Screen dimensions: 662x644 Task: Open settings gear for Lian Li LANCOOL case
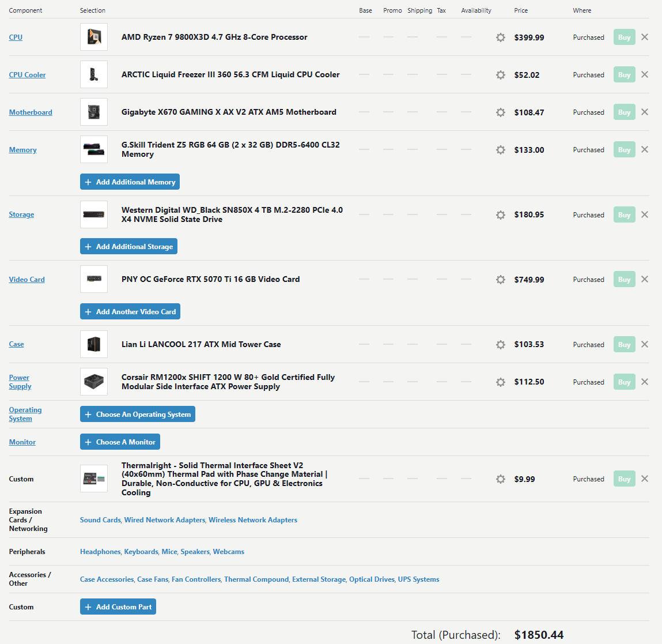pyautogui.click(x=500, y=344)
